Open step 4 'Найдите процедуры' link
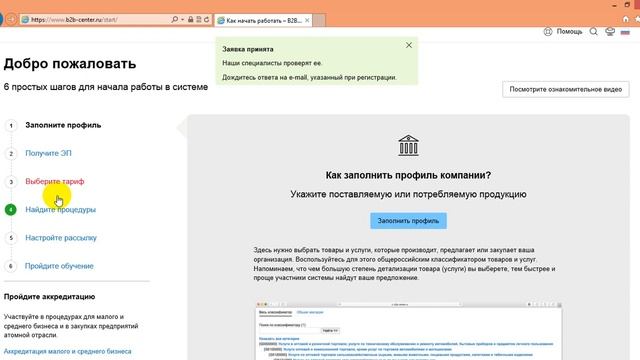The height and width of the screenshot is (360, 640). (60, 210)
